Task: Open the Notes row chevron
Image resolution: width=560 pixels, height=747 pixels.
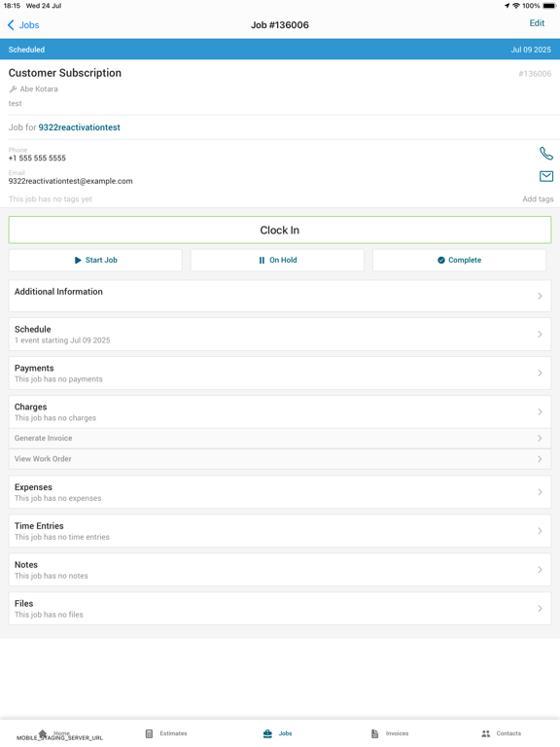Action: (x=540, y=570)
